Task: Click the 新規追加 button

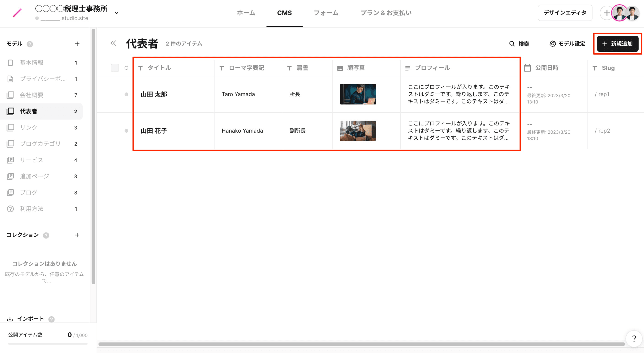Action: [617, 44]
